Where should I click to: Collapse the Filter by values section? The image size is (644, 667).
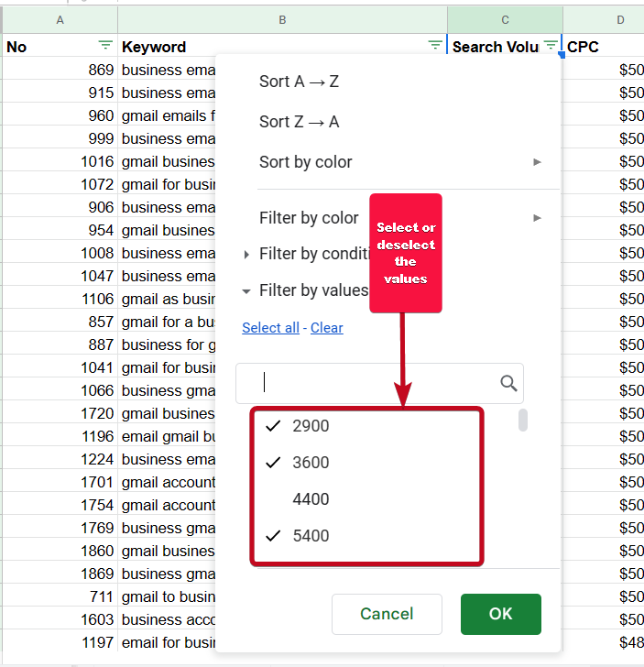click(246, 291)
